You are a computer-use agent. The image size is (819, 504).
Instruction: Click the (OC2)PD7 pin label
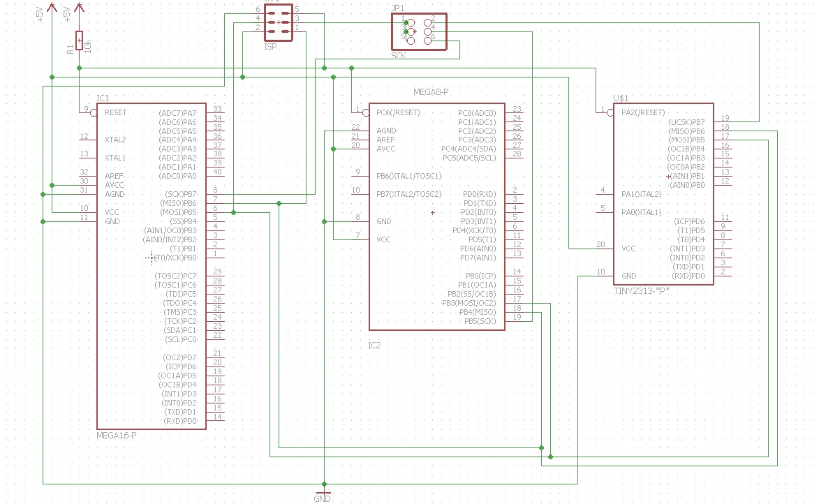click(x=179, y=357)
